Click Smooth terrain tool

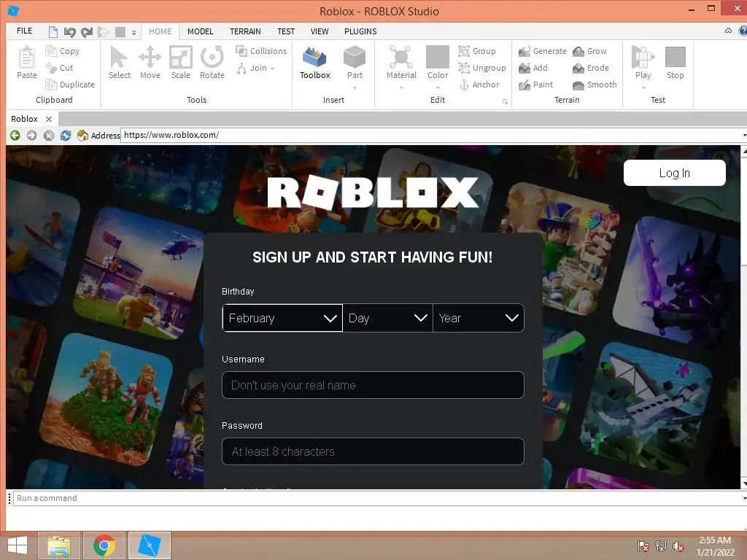[x=595, y=85]
